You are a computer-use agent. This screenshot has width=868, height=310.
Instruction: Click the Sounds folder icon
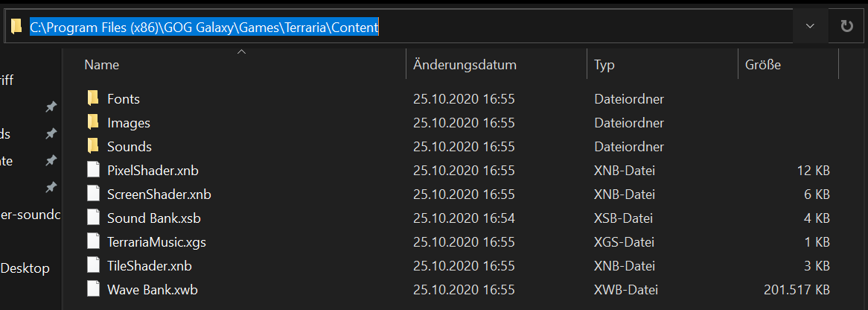tap(93, 146)
